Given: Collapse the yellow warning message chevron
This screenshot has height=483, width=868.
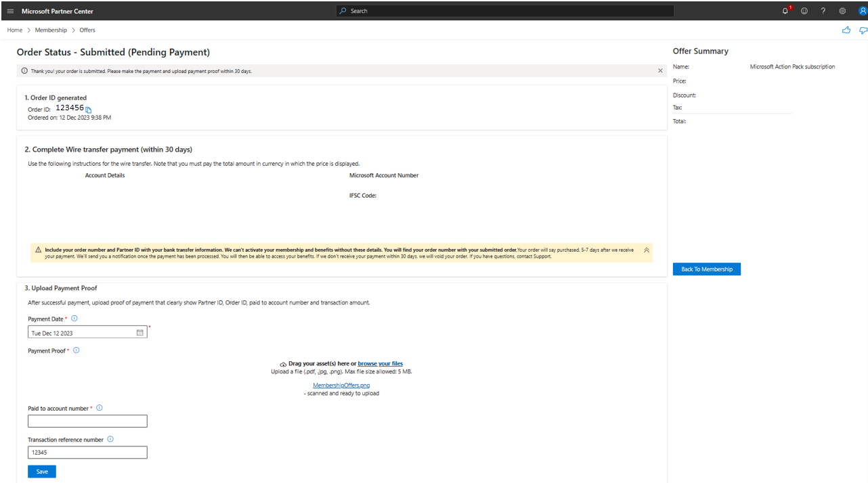Looking at the screenshot, I should tap(646, 250).
